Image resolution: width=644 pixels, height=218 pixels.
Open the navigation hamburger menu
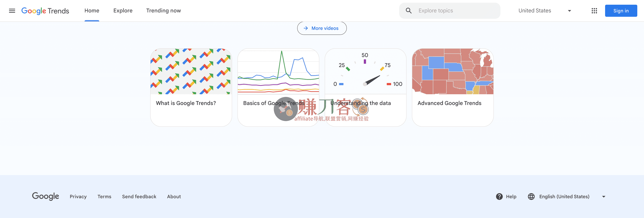point(12,11)
